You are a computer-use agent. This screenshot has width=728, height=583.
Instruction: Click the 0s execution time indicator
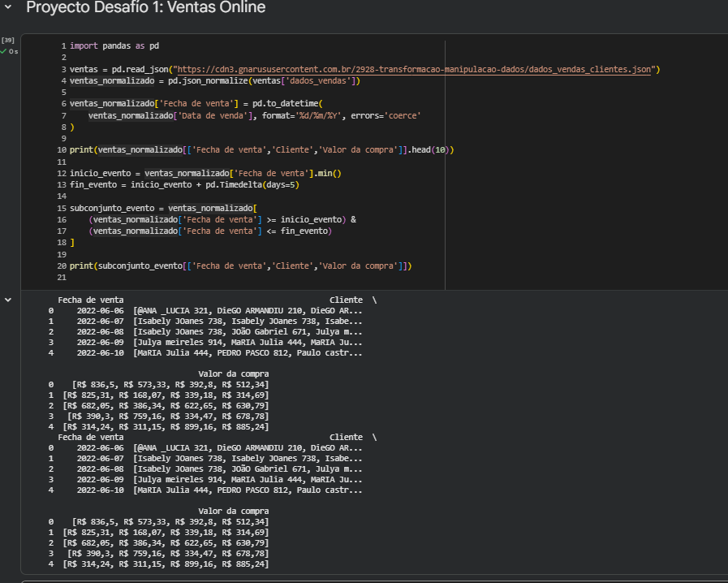click(13, 51)
